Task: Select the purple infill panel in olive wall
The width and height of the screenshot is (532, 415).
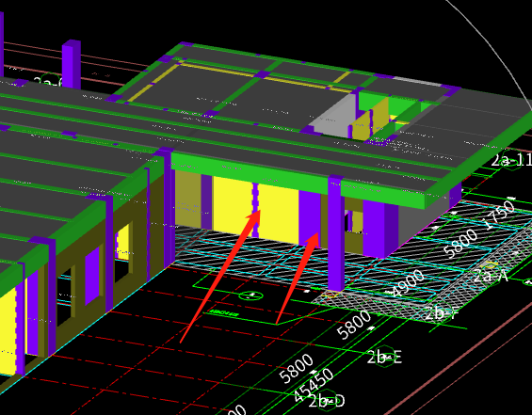Action: 92,276
